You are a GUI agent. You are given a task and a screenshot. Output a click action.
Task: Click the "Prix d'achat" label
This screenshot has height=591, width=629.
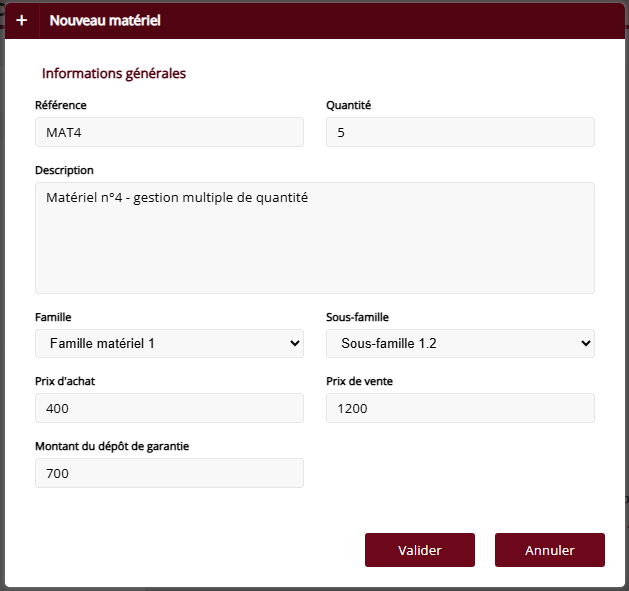66,381
